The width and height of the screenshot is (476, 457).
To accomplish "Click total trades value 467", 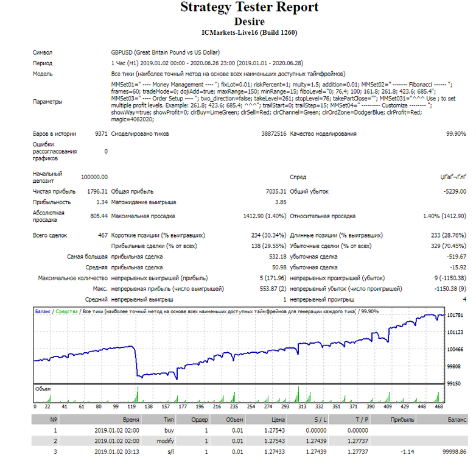I will click(103, 235).
